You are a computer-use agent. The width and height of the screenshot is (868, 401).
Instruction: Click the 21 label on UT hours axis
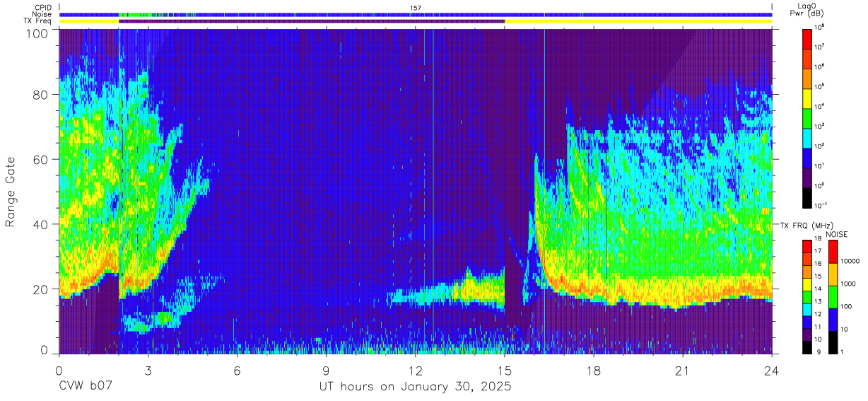682,371
